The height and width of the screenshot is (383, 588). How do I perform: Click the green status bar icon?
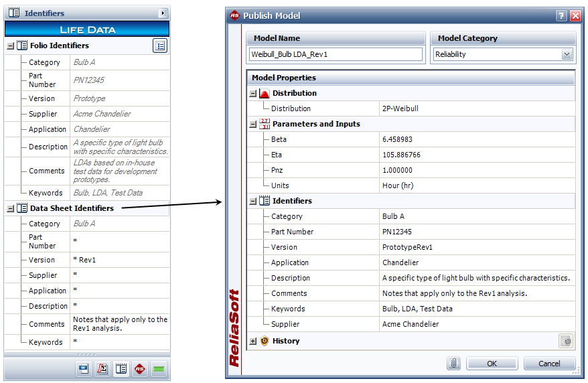pyautogui.click(x=159, y=369)
